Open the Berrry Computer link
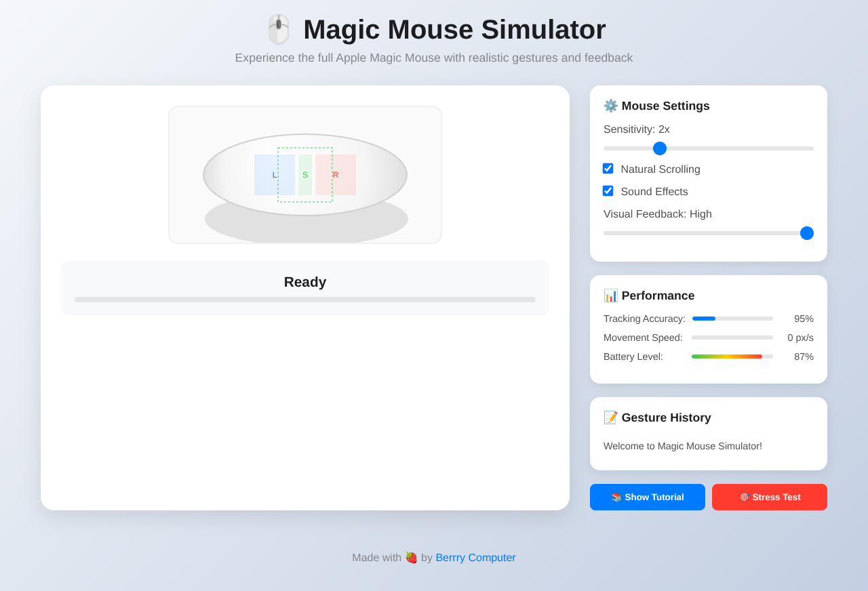This screenshot has height=591, width=868. click(x=475, y=557)
